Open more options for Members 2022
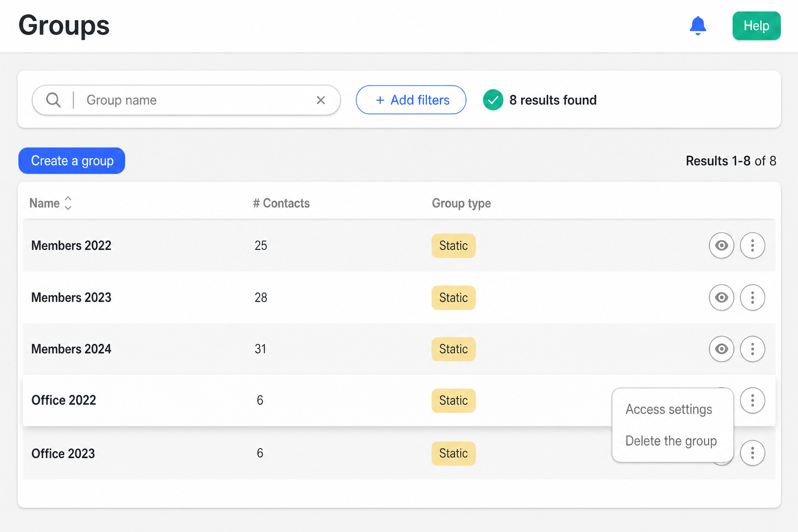This screenshot has width=798, height=532. click(752, 245)
